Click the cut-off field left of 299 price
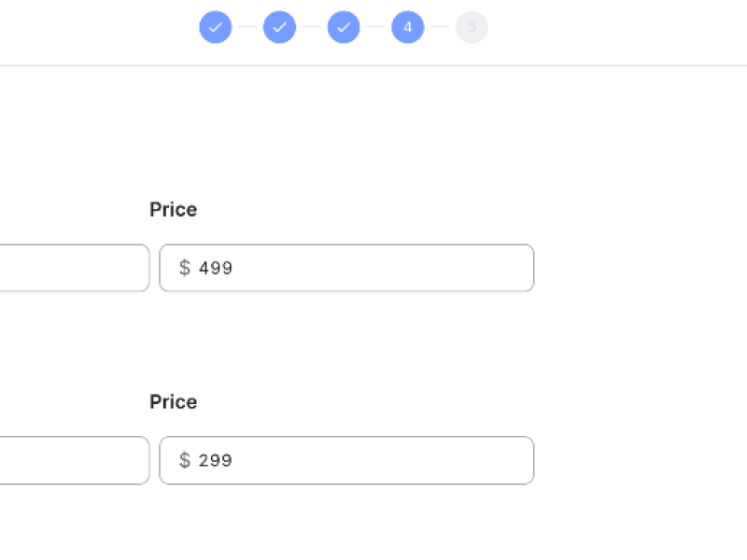This screenshot has height=560, width=747. pyautogui.click(x=73, y=460)
